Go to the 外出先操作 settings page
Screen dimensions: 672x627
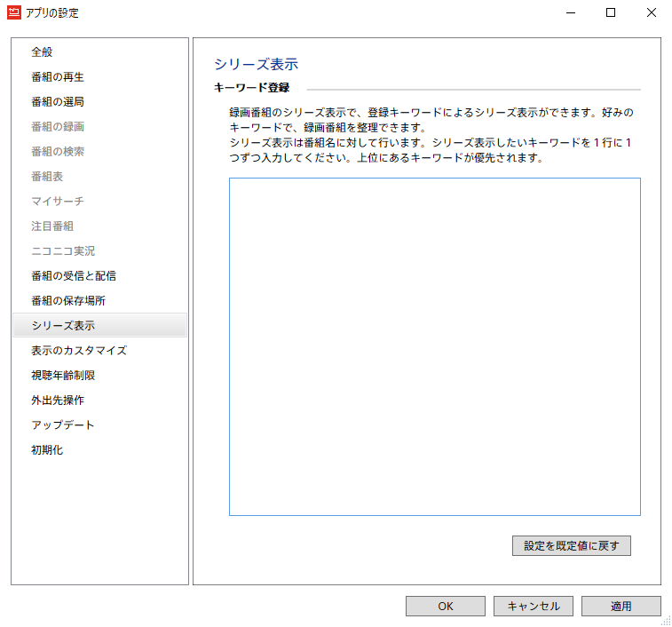tap(58, 401)
